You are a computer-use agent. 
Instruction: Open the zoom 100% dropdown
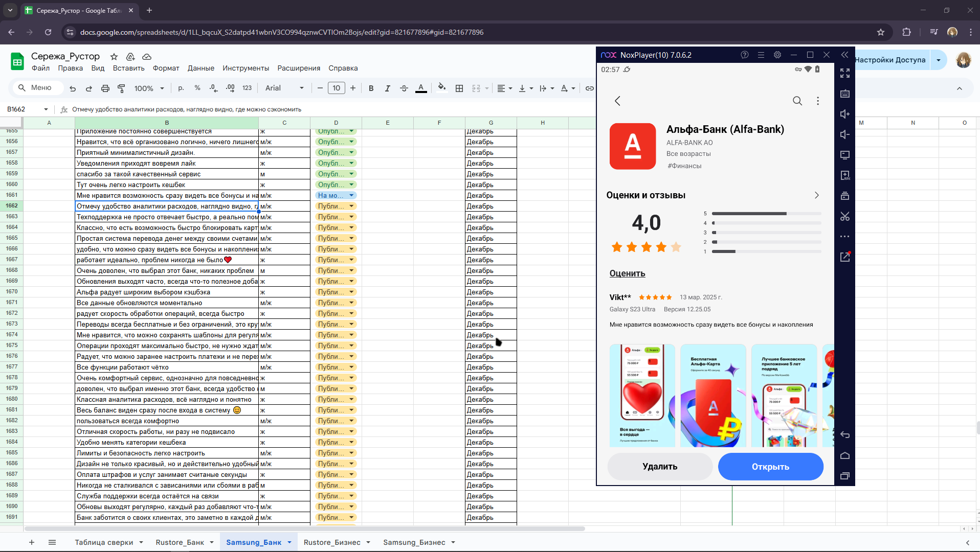(x=149, y=88)
